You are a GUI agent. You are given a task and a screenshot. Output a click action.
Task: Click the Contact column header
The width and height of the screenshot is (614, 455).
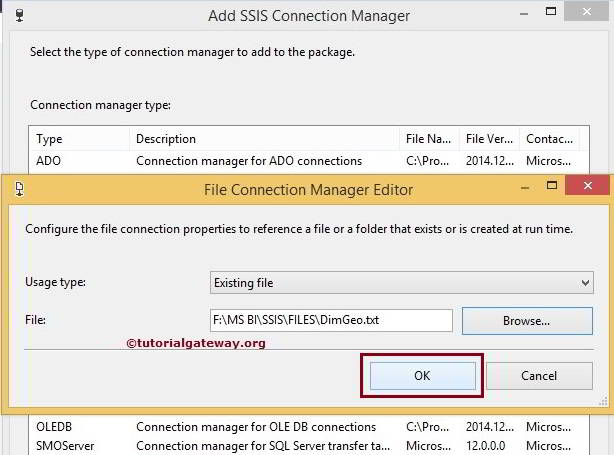coord(550,139)
